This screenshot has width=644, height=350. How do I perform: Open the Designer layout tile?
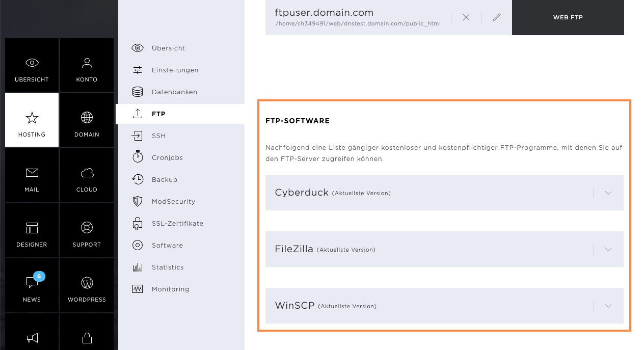[x=32, y=230]
